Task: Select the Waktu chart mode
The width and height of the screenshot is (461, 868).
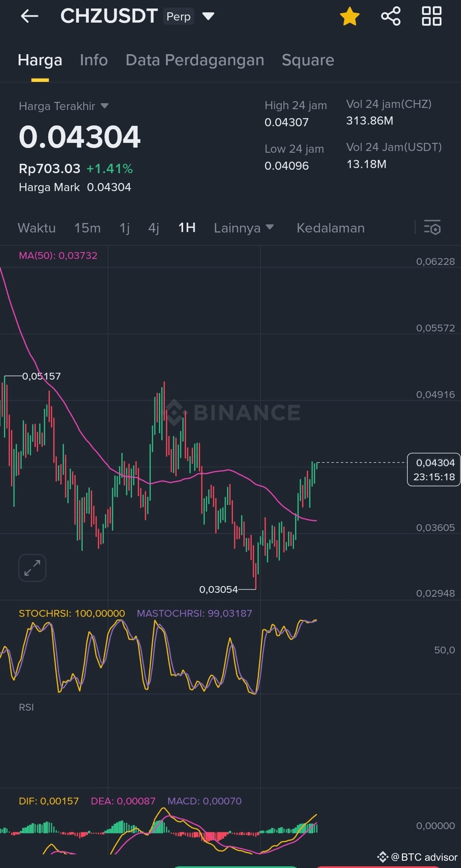Action: coord(37,228)
